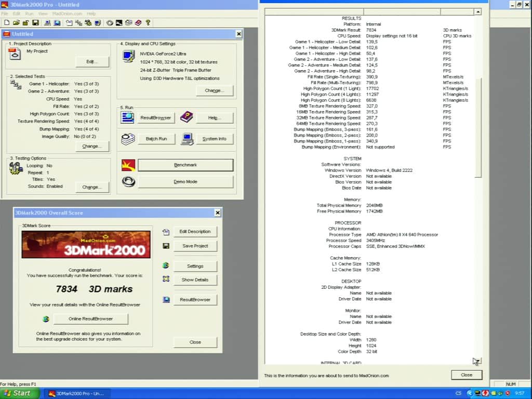The image size is (532, 399).
Task: Click the 3DMark2000 banner image
Action: pos(86,244)
